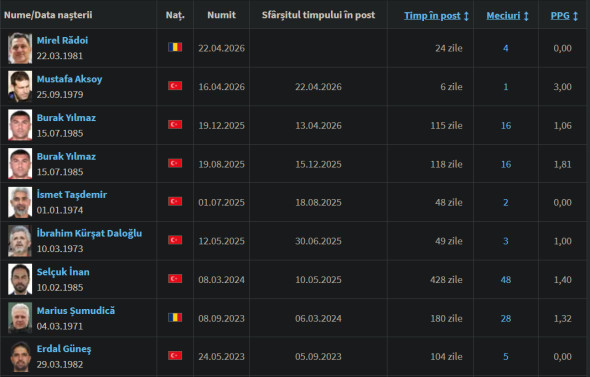Image resolution: width=590 pixels, height=377 pixels.
Task: Open the 1 match link for Mustafa Aksoy
Action: pos(506,87)
